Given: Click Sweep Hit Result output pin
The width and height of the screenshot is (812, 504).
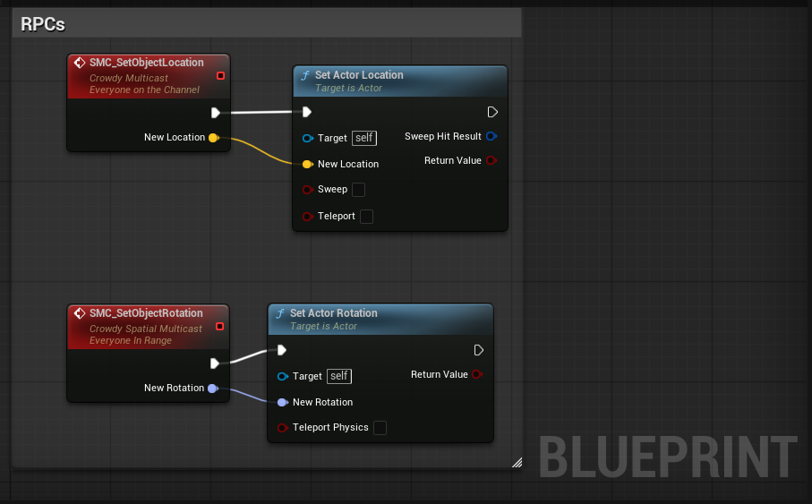Looking at the screenshot, I should 491,136.
